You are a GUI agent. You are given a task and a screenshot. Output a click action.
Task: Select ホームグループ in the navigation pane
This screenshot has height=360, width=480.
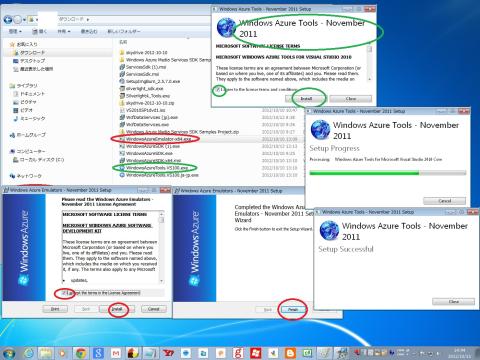pyautogui.click(x=28, y=135)
